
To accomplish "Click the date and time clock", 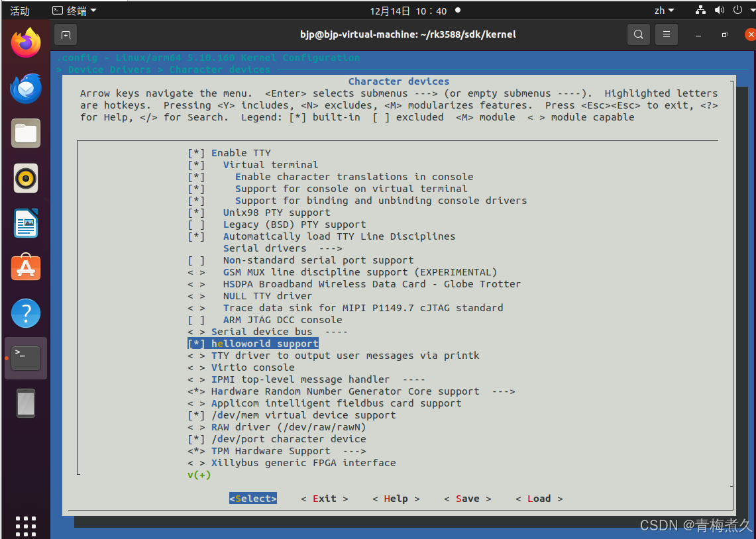I will pyautogui.click(x=408, y=11).
